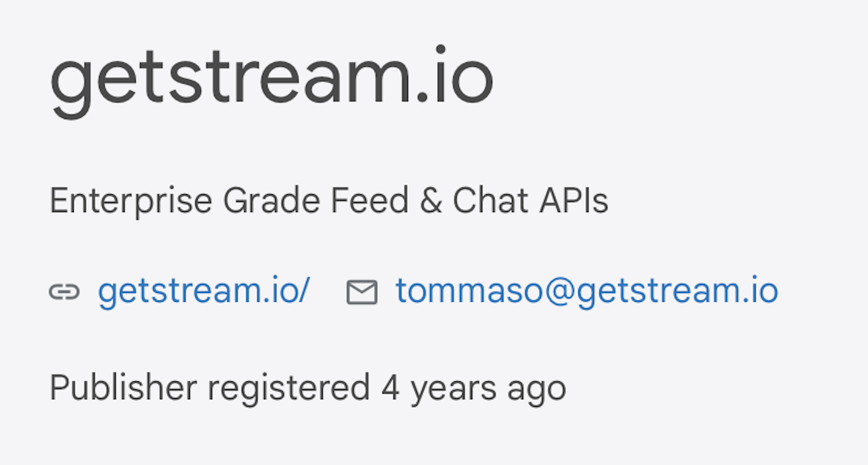
Task: Click the tommaso@getstream.io email link
Action: 587,291
